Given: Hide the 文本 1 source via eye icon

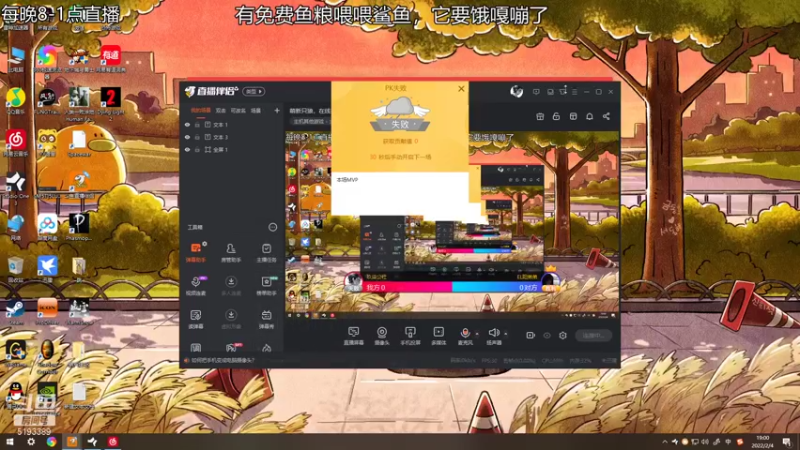Looking at the screenshot, I should click(x=187, y=124).
